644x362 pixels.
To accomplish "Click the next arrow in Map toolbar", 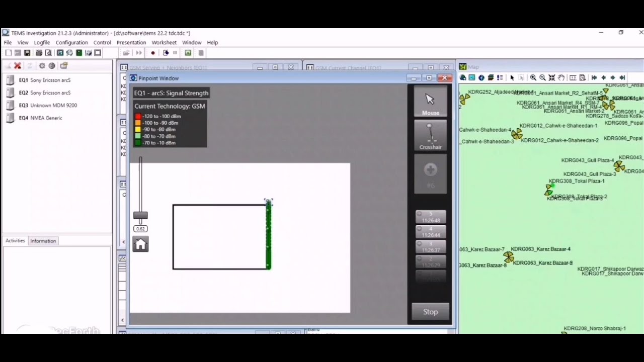I will pos(613,77).
